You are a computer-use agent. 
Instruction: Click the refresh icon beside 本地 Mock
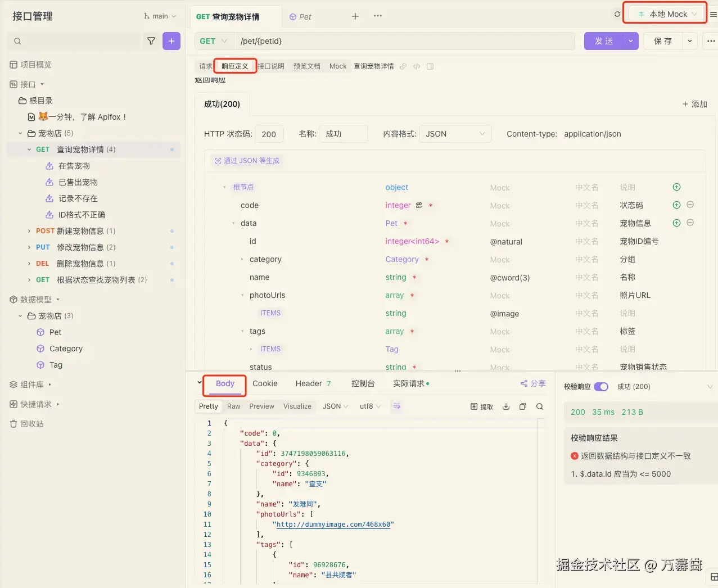pos(617,14)
